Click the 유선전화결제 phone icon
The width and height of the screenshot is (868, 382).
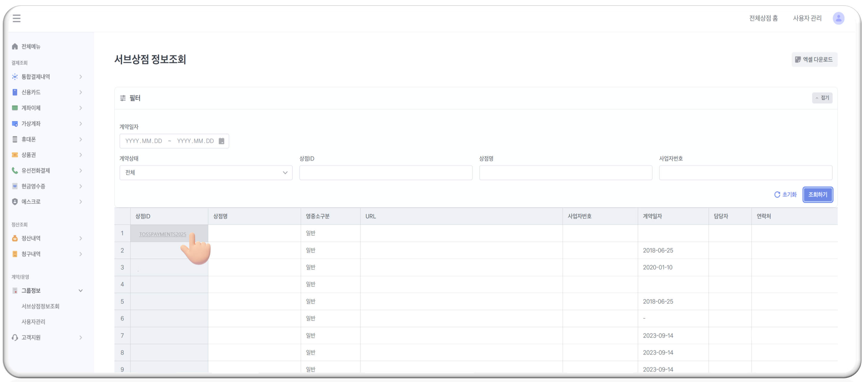15,170
